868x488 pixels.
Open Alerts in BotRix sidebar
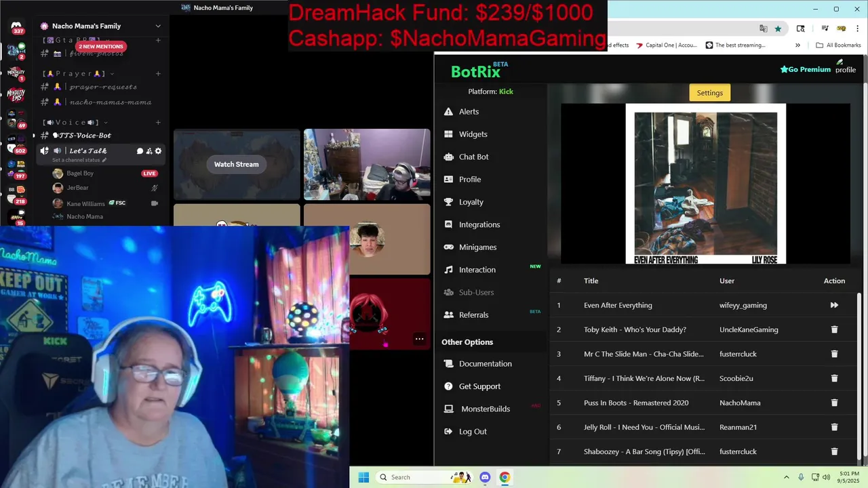point(462,112)
